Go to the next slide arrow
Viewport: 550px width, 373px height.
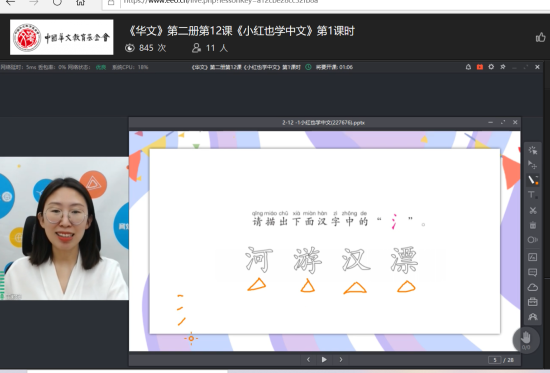coord(341,359)
